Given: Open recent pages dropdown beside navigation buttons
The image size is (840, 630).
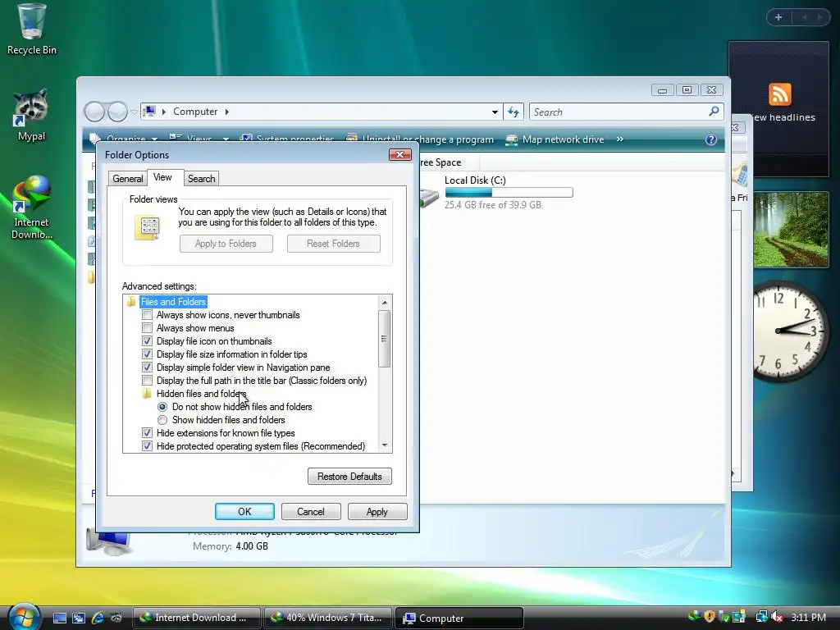Looking at the screenshot, I should (x=134, y=112).
